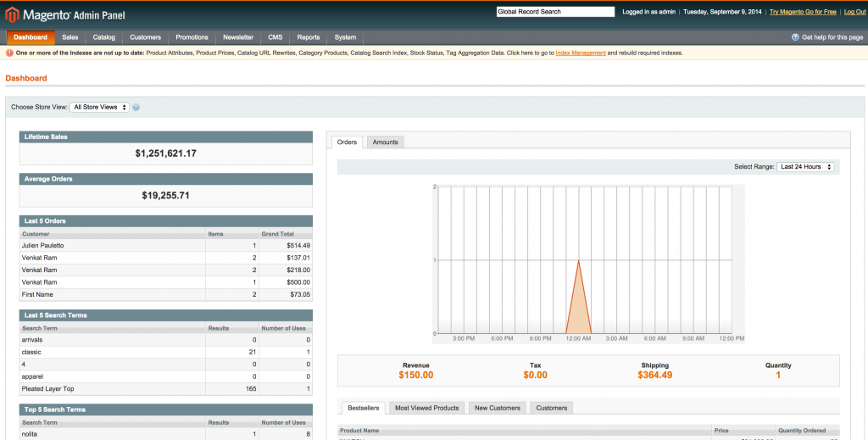Image resolution: width=868 pixels, height=440 pixels.
Task: Click the Julien Pauletto order row
Action: [x=165, y=245]
